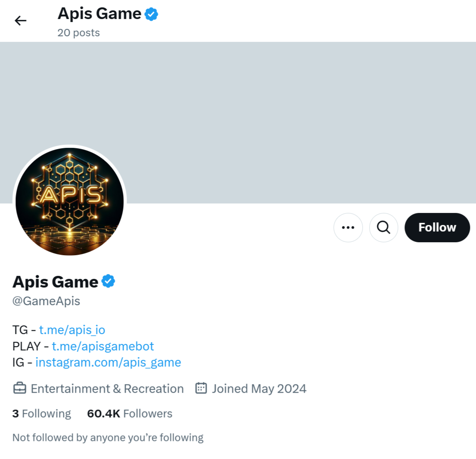Viewport: 476px width, 459px height.
Task: Open the more options ellipsis menu
Action: [348, 228]
